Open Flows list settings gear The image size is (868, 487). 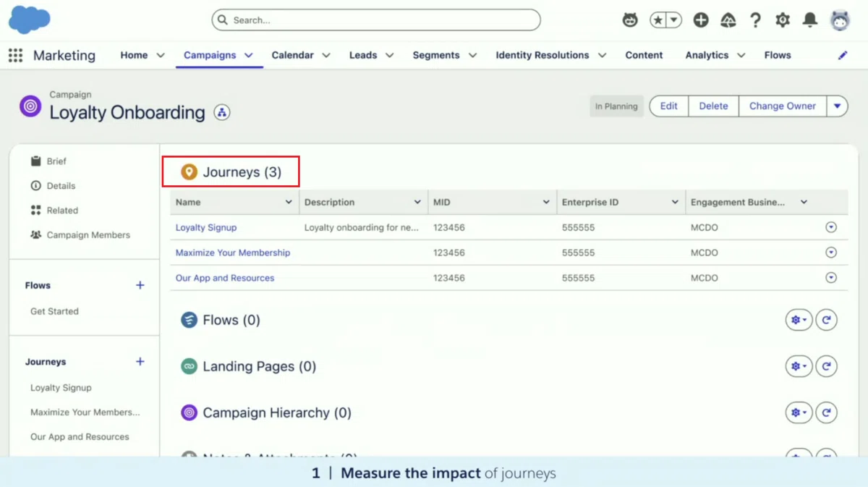pos(799,320)
